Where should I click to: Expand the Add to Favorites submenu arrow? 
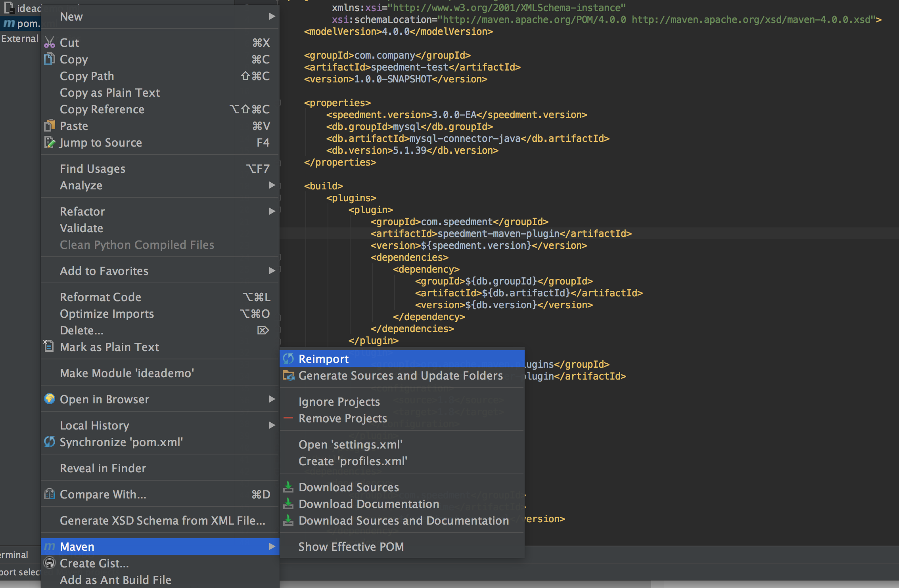click(x=272, y=271)
